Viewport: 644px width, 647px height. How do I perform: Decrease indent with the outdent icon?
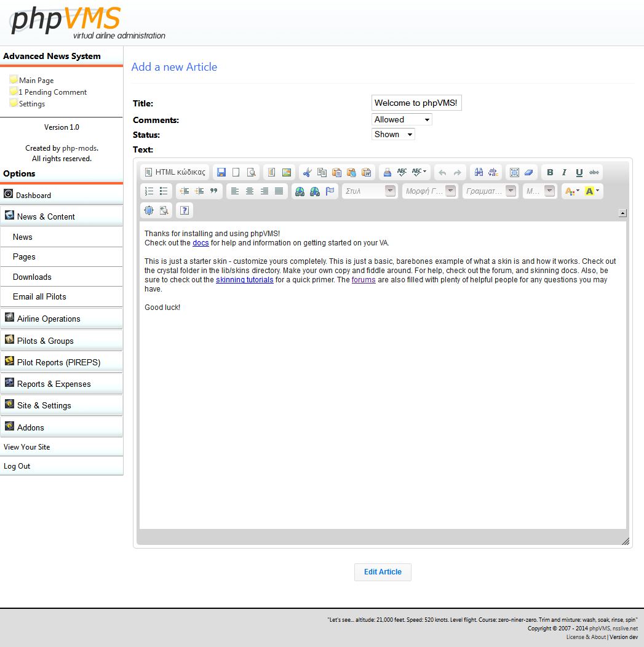click(185, 191)
